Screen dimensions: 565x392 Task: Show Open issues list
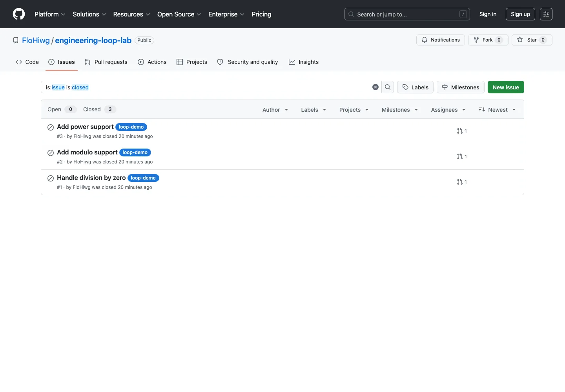(x=62, y=109)
